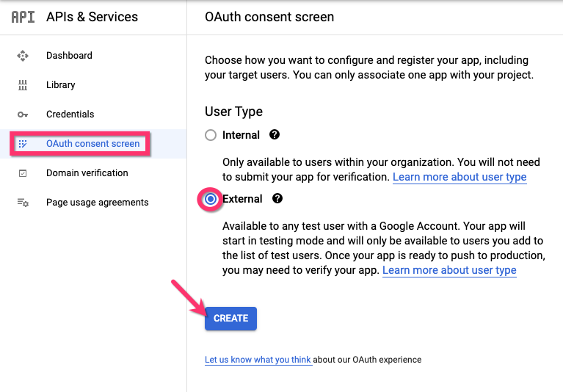
Task: Click the Page usage agreements icon
Action: point(23,203)
